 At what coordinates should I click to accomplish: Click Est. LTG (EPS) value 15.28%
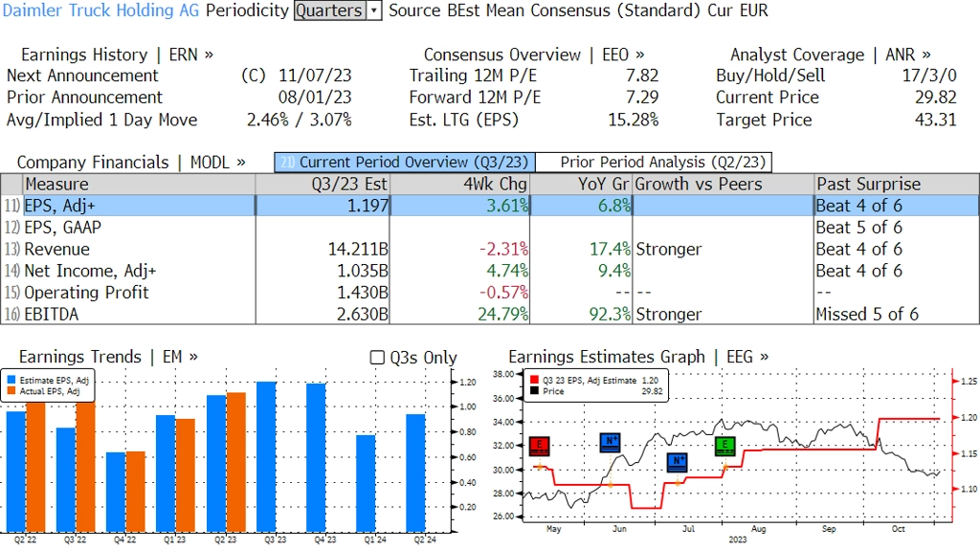point(634,120)
